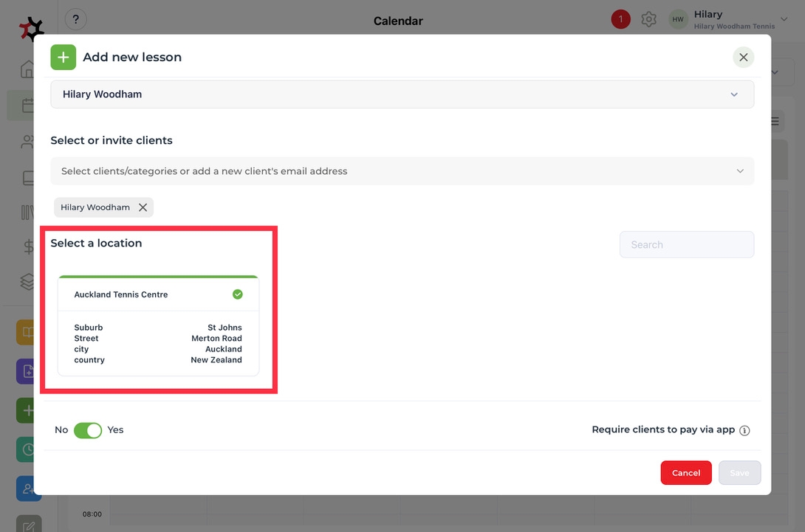
Task: Close the Add new lesson dialog
Action: (x=743, y=58)
